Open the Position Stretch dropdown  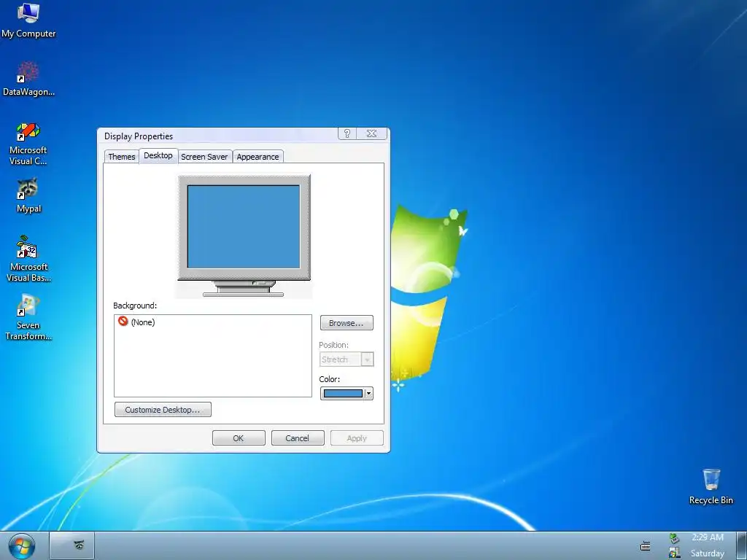pyautogui.click(x=347, y=359)
